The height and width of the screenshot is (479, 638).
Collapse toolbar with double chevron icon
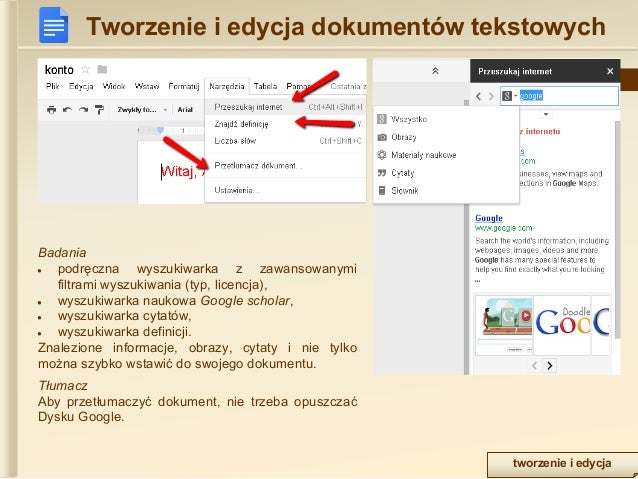[435, 71]
